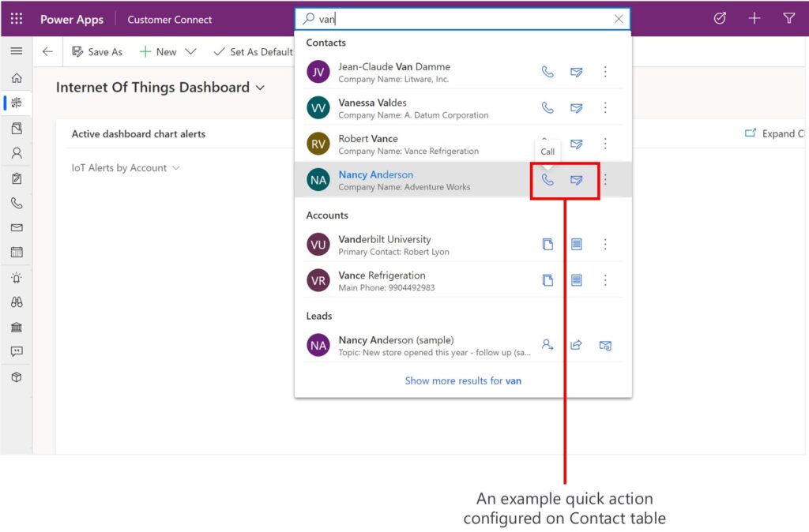Click the filter funnel icon in the navbar

[789, 18]
